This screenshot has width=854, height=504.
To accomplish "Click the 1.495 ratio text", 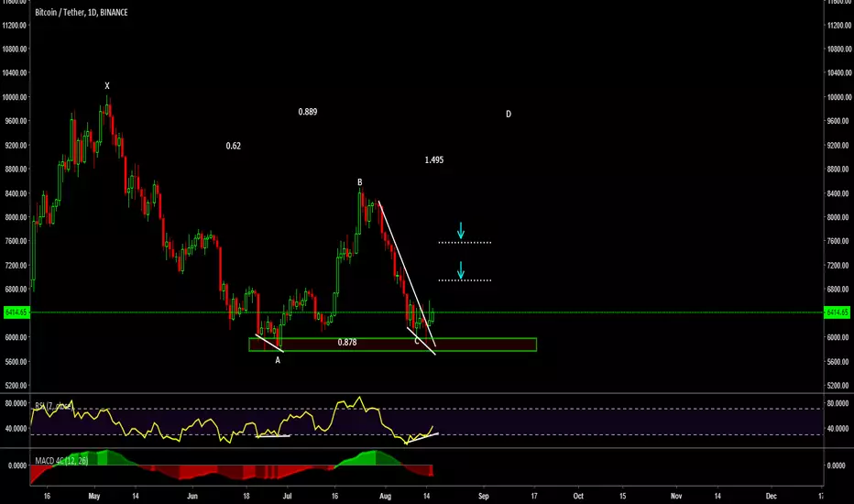I will (434, 160).
